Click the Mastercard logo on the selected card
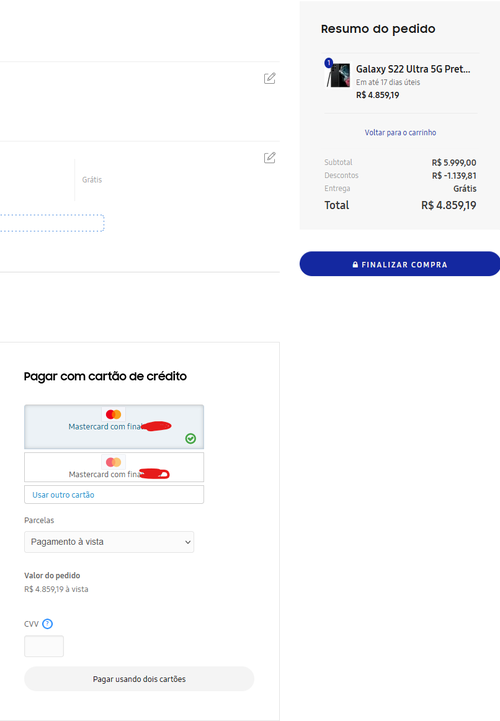This screenshot has height=721, width=500. [x=113, y=414]
